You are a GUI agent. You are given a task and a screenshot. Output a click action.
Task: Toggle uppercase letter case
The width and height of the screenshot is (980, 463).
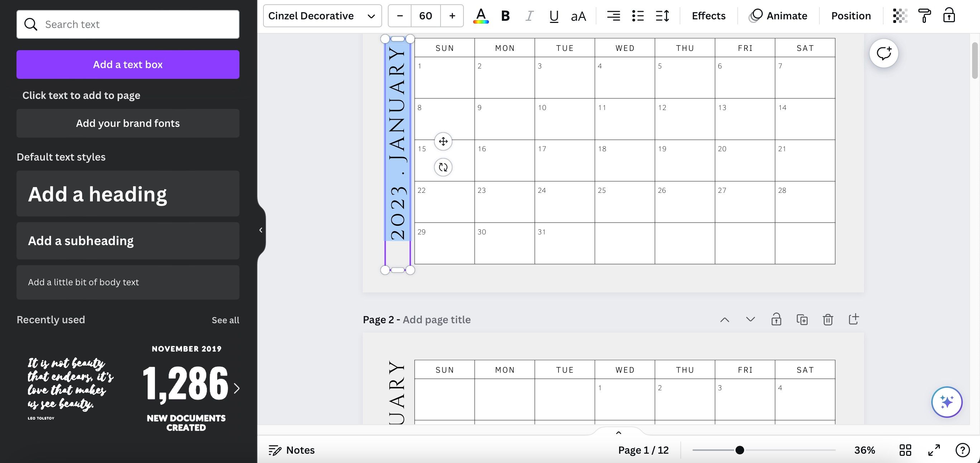tap(578, 16)
